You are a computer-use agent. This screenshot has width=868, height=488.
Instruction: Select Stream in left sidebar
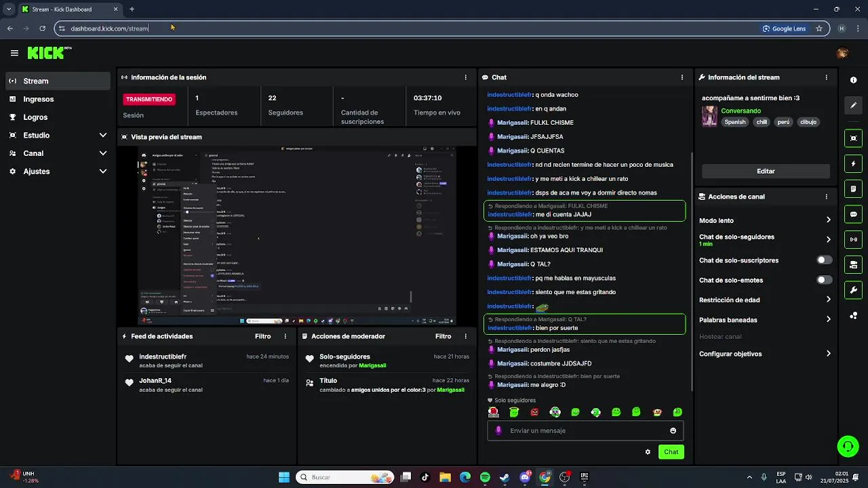tap(58, 81)
